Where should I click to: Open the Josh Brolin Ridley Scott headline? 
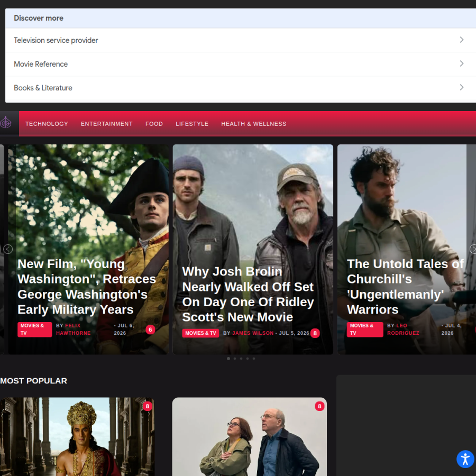(x=248, y=294)
